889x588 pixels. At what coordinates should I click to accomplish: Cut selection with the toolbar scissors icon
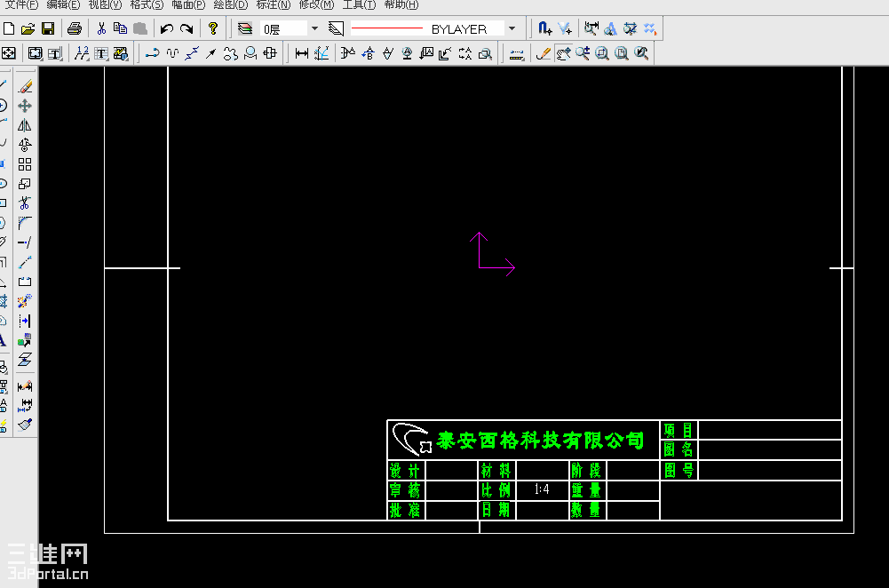tap(101, 28)
